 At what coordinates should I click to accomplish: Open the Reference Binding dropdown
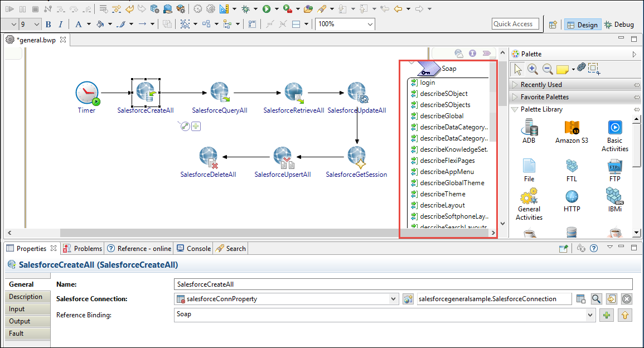pos(590,316)
